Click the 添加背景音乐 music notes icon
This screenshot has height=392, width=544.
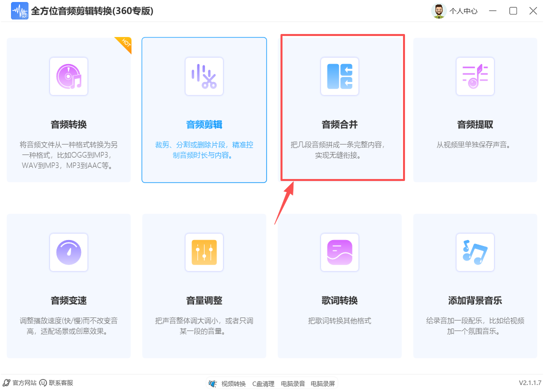coord(475,252)
